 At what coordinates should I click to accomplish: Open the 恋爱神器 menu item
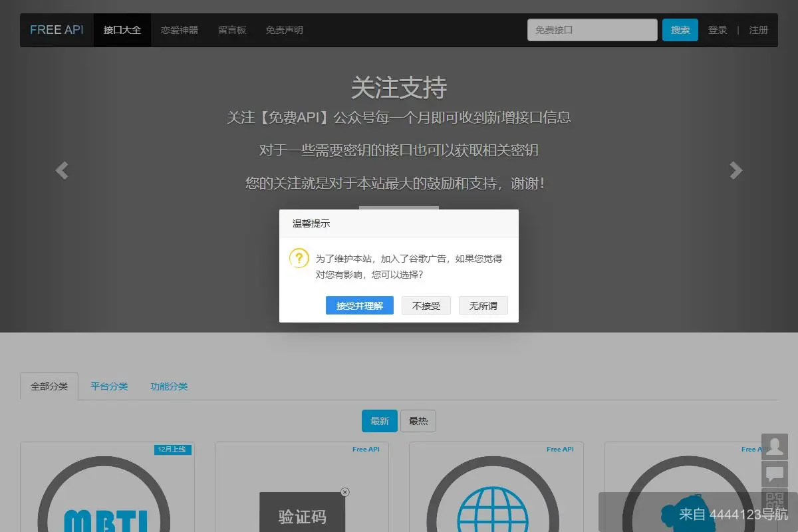pos(180,29)
